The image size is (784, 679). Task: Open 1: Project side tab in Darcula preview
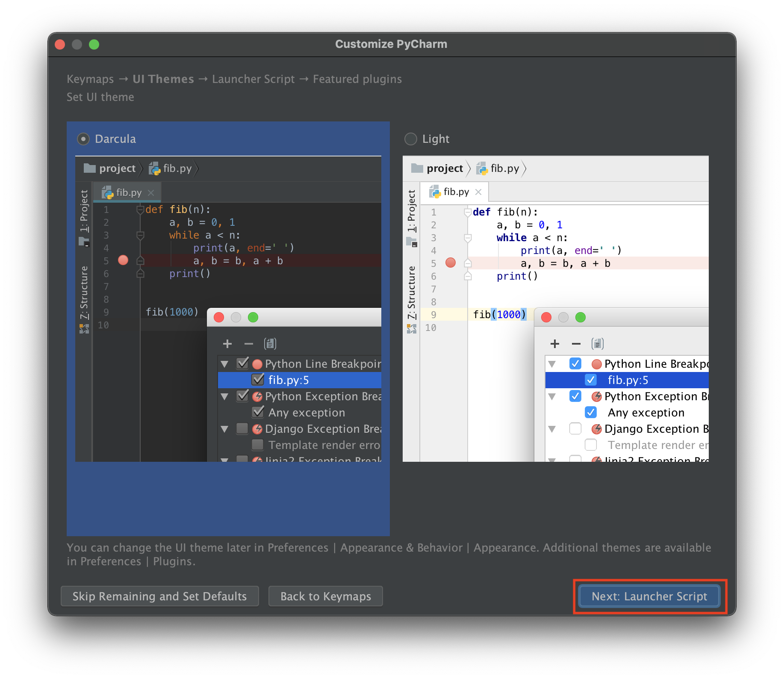coord(84,211)
